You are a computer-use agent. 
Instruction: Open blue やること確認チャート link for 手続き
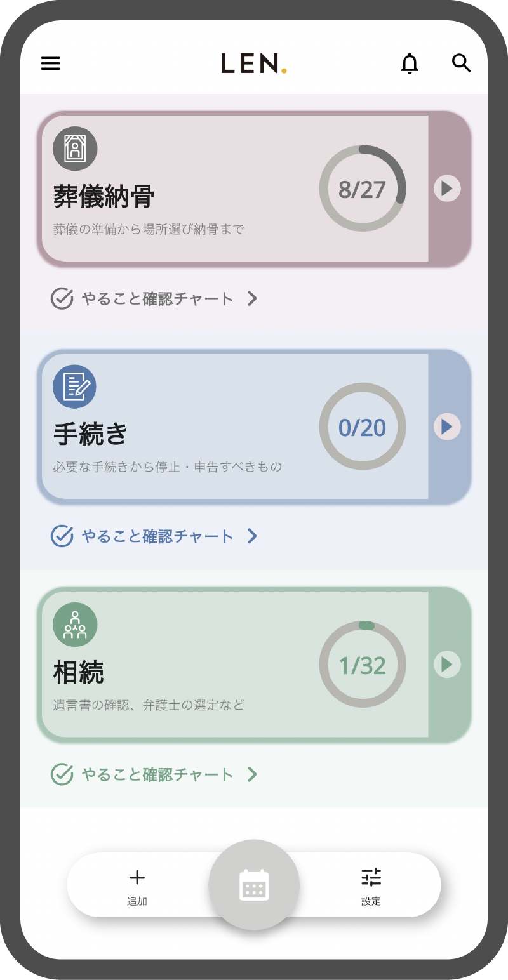157,536
